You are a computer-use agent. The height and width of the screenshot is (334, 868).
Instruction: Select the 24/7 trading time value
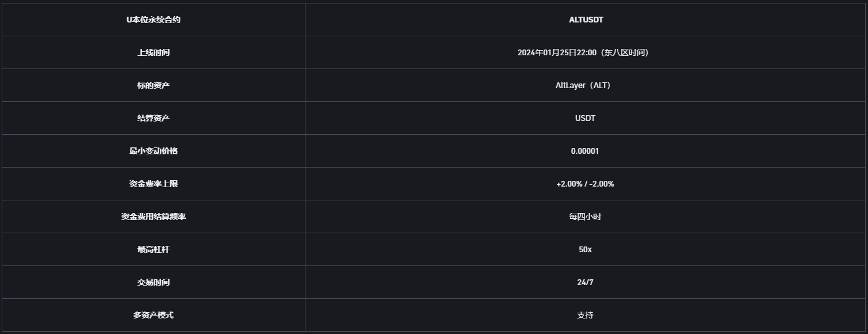pos(585,282)
